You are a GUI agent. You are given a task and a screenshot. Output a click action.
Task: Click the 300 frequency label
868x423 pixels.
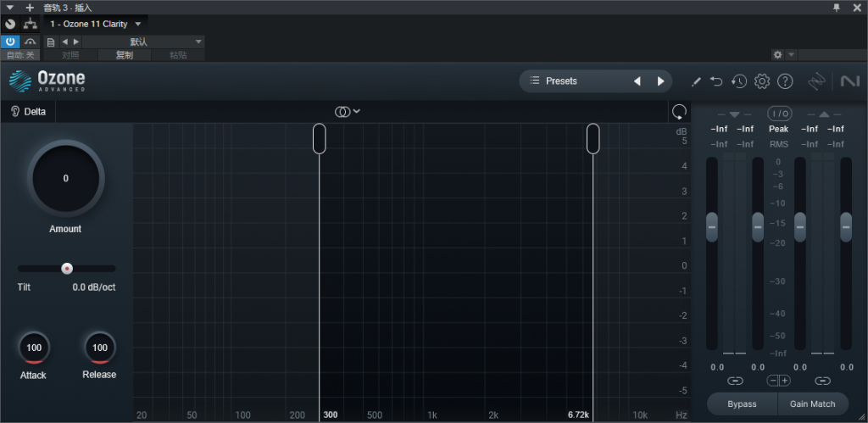(x=331, y=415)
